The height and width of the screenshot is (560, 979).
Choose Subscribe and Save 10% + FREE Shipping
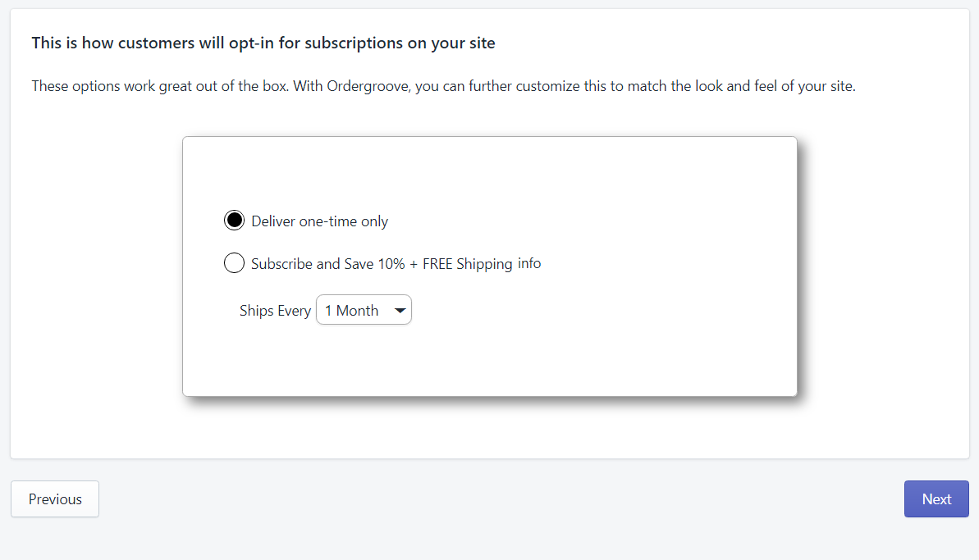coord(234,262)
